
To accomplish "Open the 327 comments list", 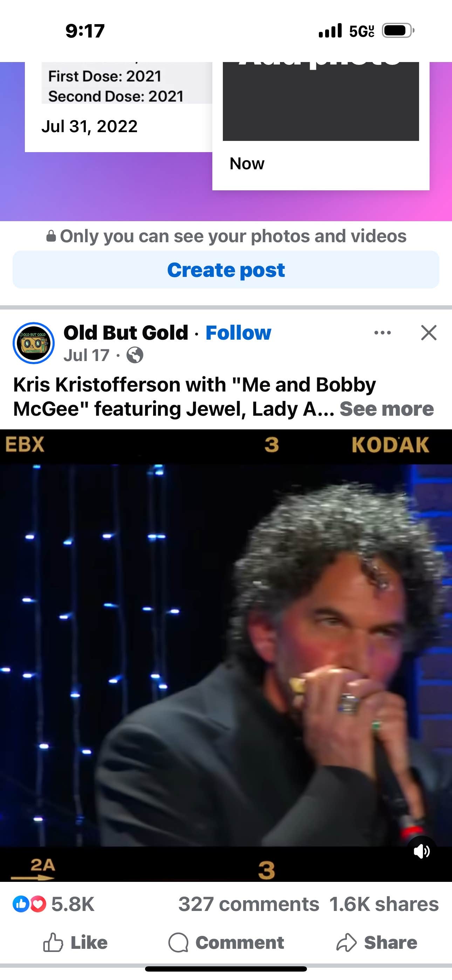I will pyautogui.click(x=249, y=904).
